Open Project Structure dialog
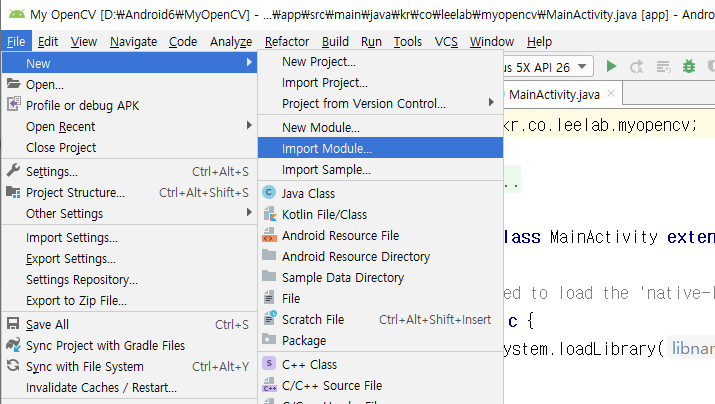Image resolution: width=715 pixels, height=404 pixels. (75, 192)
